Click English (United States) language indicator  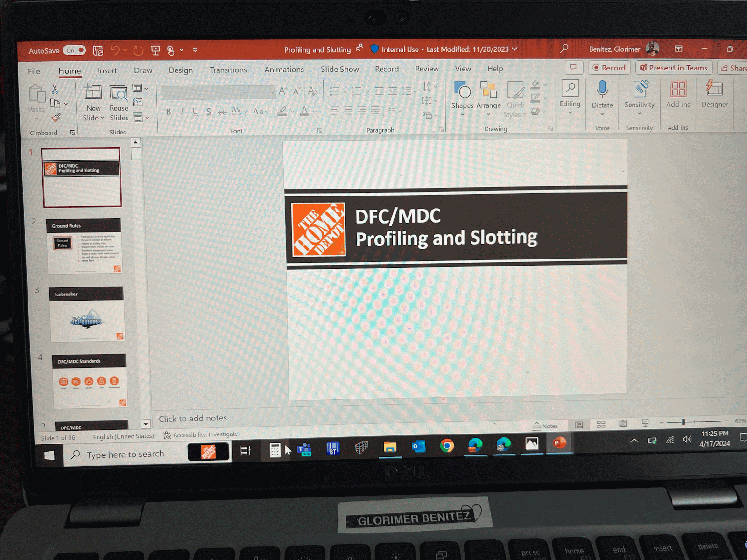(123, 436)
